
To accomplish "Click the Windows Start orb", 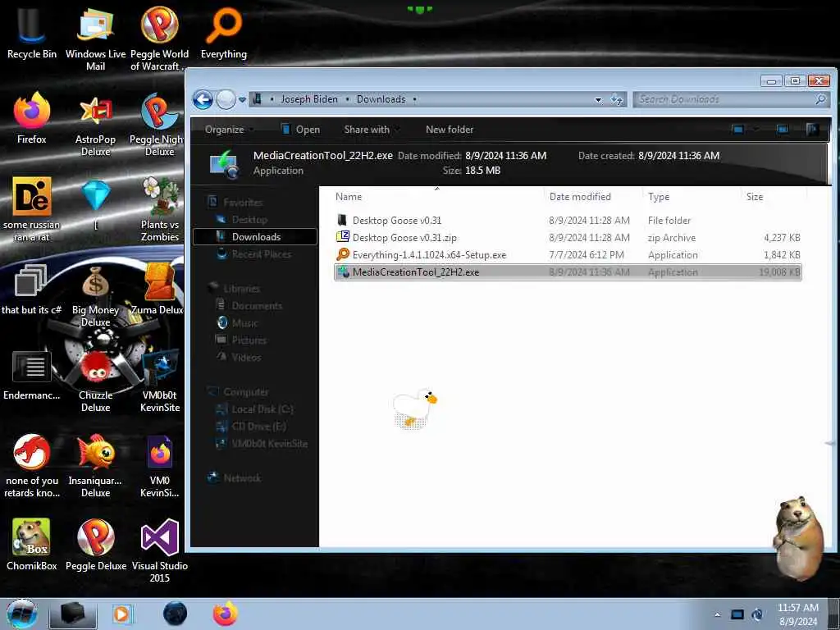I will 22,614.
